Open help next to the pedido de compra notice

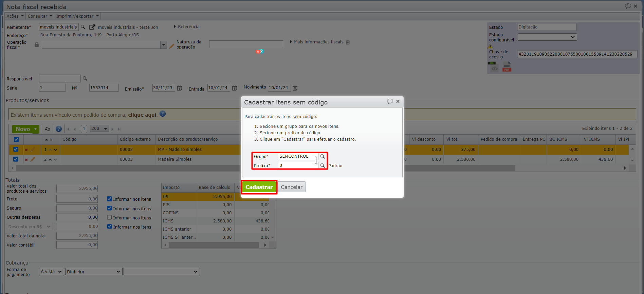tap(163, 114)
